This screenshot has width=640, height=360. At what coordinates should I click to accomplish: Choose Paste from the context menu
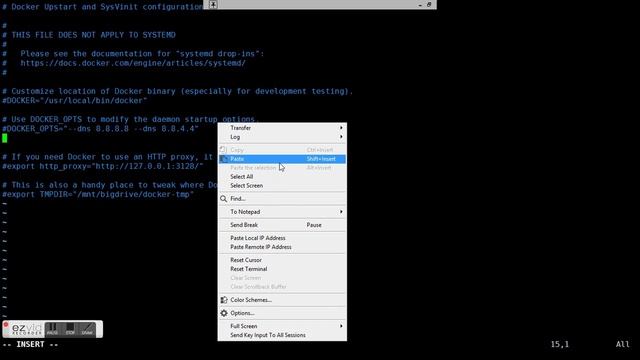(x=282, y=159)
